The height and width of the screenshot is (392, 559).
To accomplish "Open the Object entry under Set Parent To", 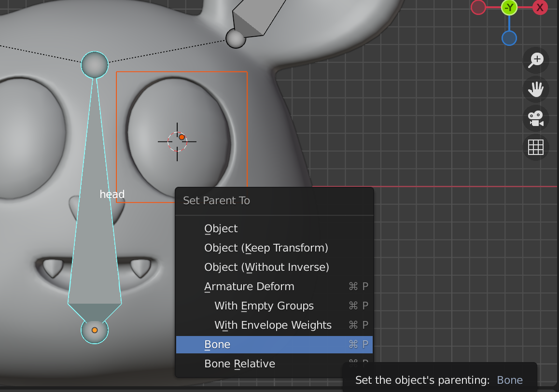I will point(221,228).
